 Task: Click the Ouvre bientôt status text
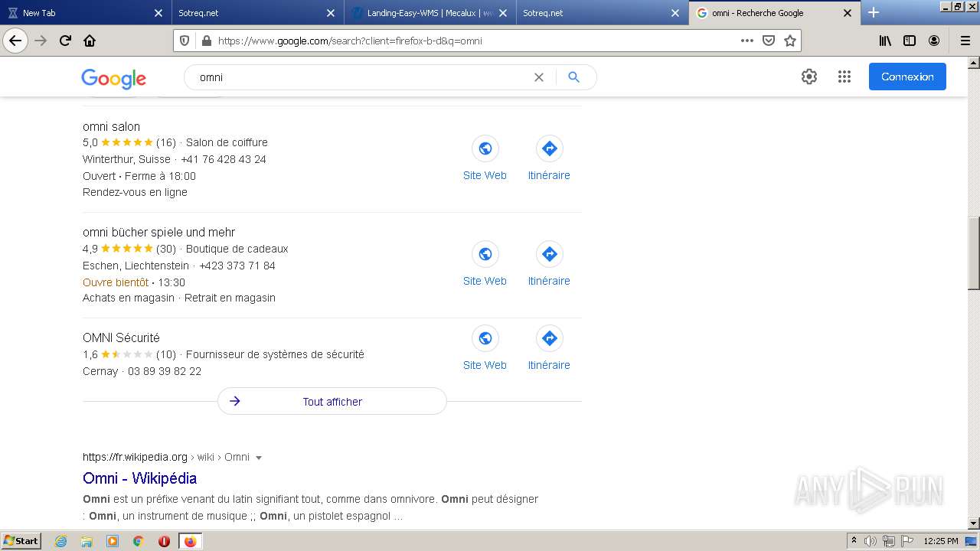pyautogui.click(x=116, y=282)
